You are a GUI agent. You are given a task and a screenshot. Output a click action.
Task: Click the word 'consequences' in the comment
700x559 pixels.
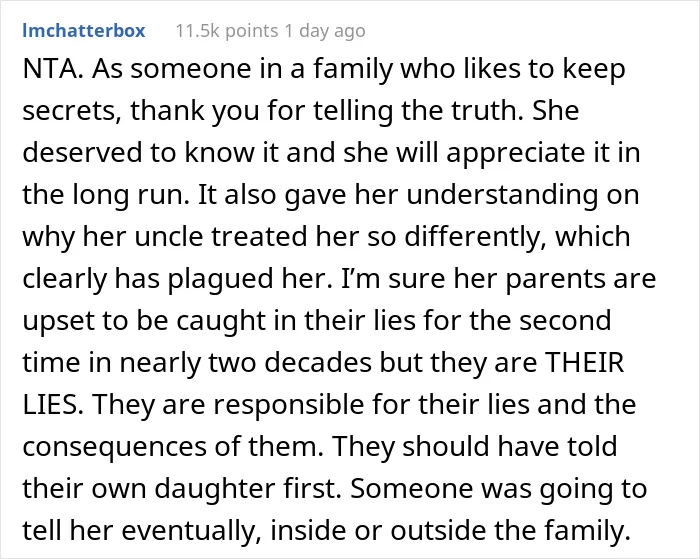click(x=115, y=446)
